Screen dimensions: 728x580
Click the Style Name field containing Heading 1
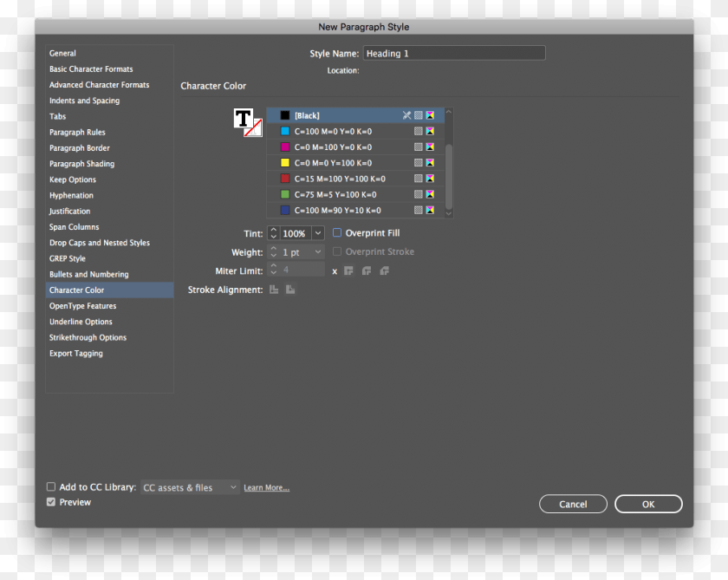[454, 53]
